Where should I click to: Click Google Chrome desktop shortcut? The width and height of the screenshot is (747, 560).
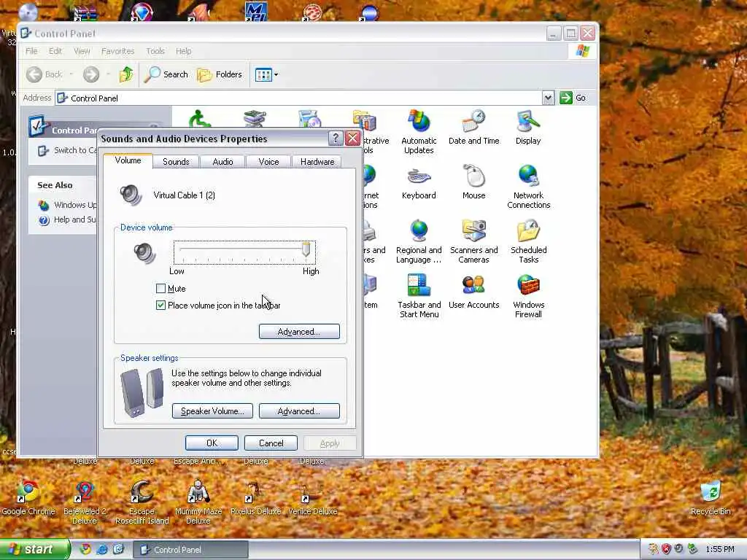coord(28,497)
